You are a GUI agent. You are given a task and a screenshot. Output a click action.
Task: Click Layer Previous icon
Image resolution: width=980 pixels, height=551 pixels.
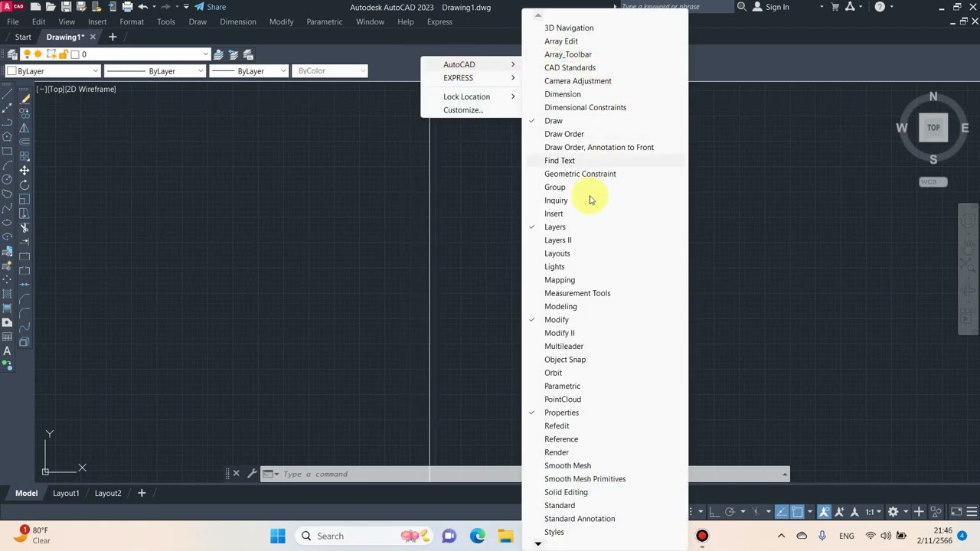(234, 54)
